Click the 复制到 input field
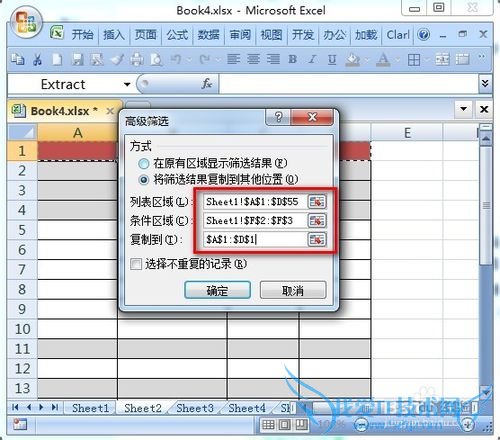 tap(255, 239)
